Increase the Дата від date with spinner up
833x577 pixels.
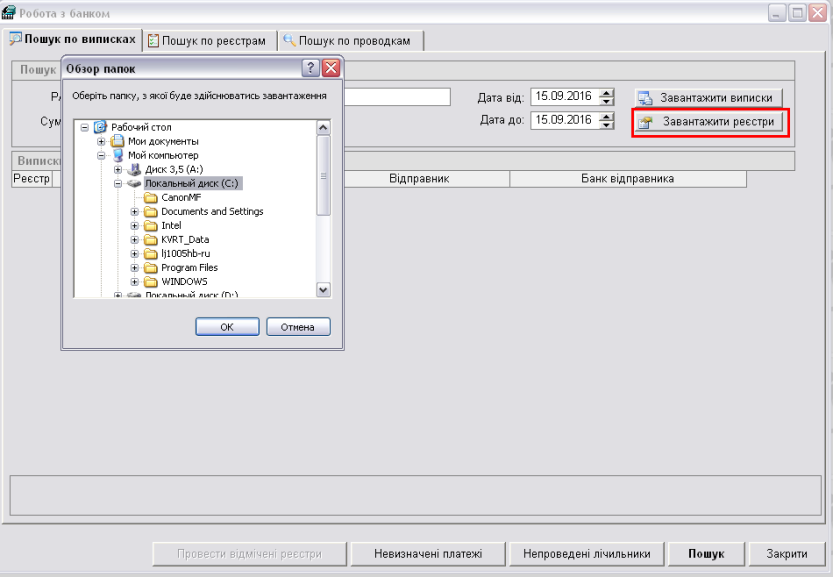(x=607, y=93)
